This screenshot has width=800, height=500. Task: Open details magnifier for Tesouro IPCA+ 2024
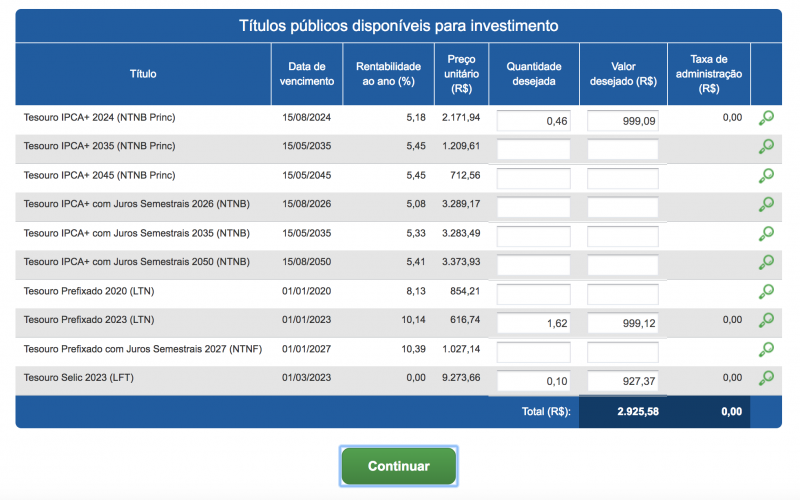click(x=766, y=118)
